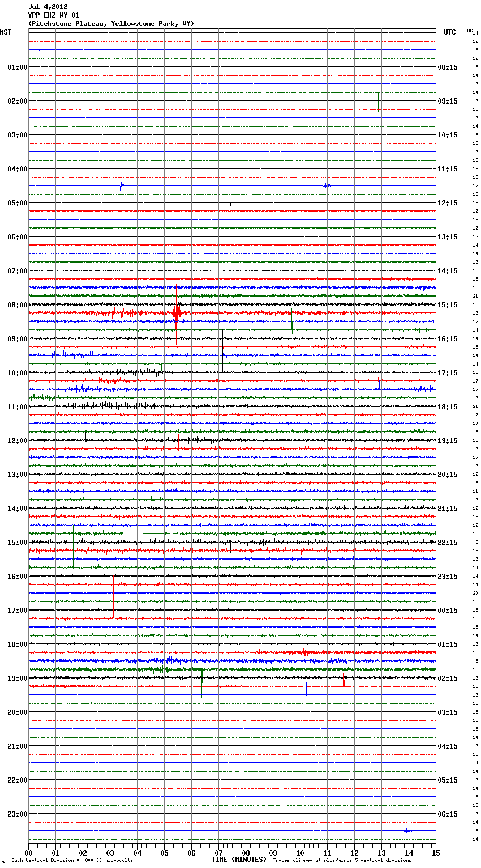The width and height of the screenshot is (481, 868).
Task: Select the 23:00 MST time label
Action: pos(17,814)
